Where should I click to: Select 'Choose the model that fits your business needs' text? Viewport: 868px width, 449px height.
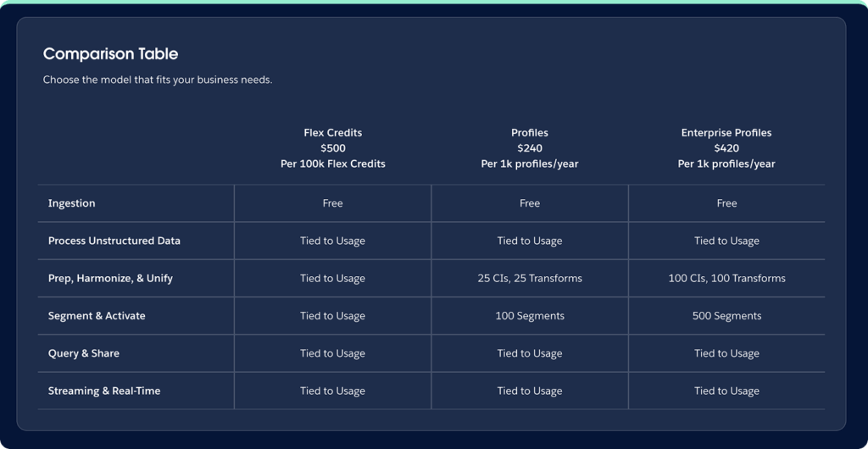[x=158, y=80]
